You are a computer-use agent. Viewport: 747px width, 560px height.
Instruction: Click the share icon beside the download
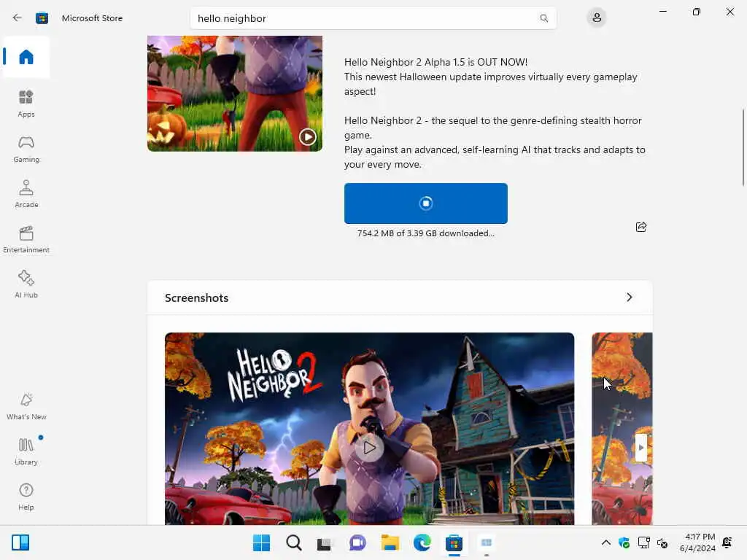pos(641,227)
